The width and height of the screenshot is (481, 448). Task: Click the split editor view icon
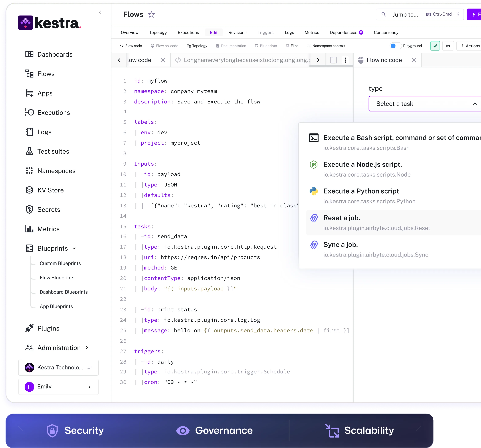[x=334, y=60]
